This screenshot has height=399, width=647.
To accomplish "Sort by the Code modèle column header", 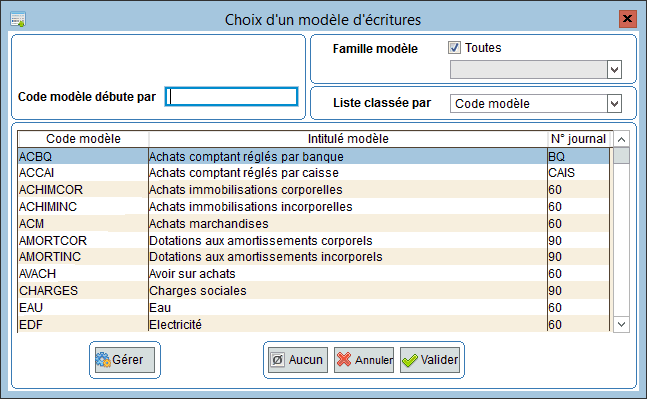I will tap(83, 139).
